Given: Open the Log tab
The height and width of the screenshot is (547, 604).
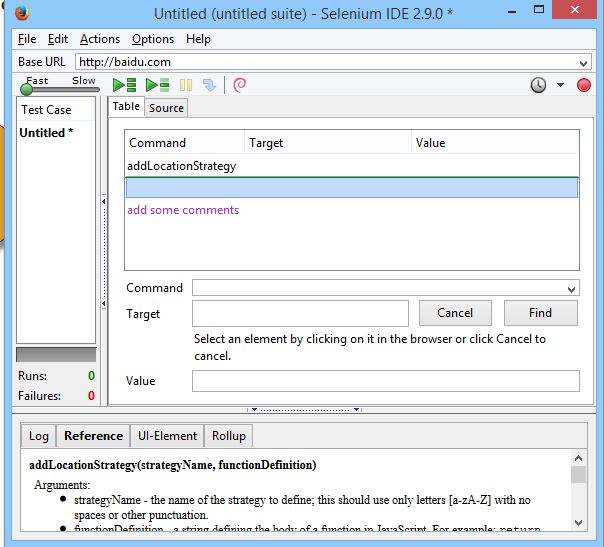Looking at the screenshot, I should (x=39, y=436).
